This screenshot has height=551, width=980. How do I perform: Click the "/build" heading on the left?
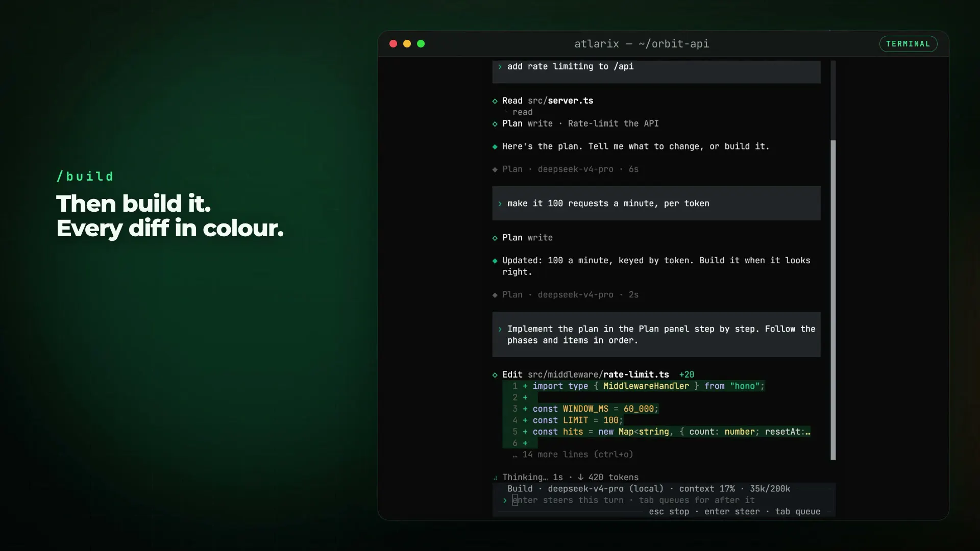click(85, 177)
